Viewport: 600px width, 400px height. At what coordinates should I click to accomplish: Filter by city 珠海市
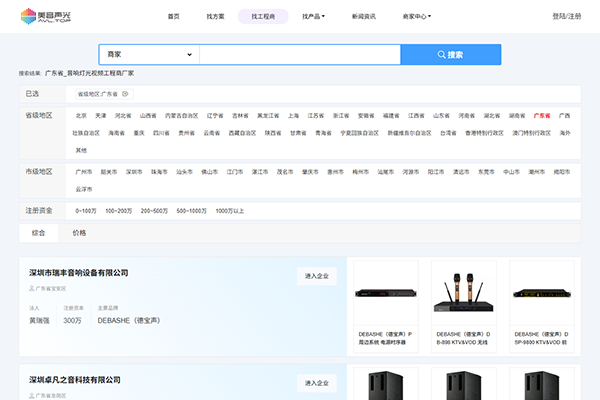[159, 172]
